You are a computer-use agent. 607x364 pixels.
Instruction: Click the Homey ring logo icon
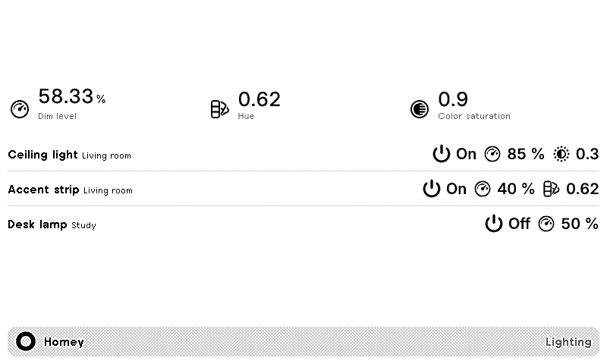coord(26,341)
